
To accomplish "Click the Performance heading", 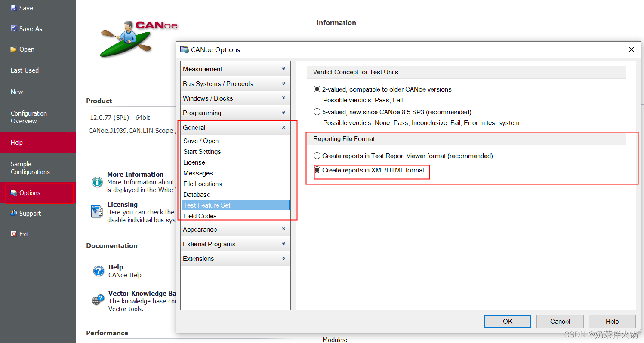I will coord(107,333).
